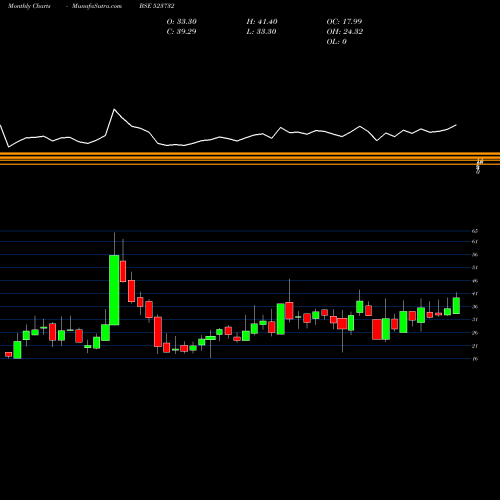This screenshot has width=500, height=500.
Task: Click the high value H: 41.40
Action: [262, 22]
